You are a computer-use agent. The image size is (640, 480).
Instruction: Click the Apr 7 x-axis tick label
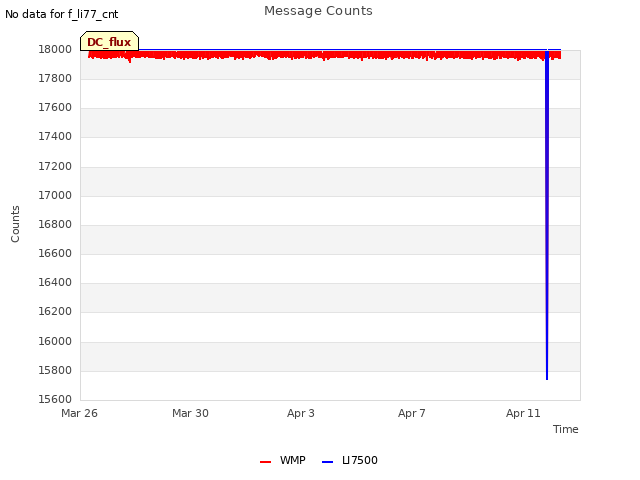(411, 413)
